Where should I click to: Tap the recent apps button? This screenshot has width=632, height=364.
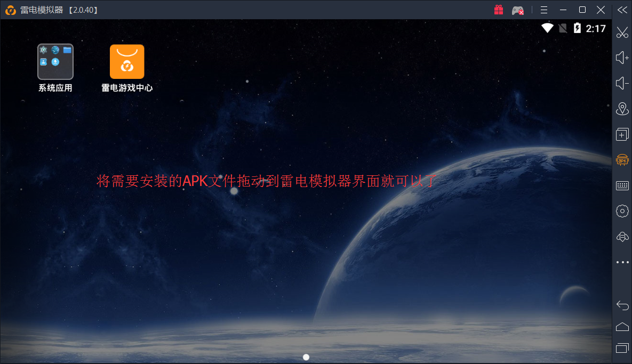click(622, 348)
